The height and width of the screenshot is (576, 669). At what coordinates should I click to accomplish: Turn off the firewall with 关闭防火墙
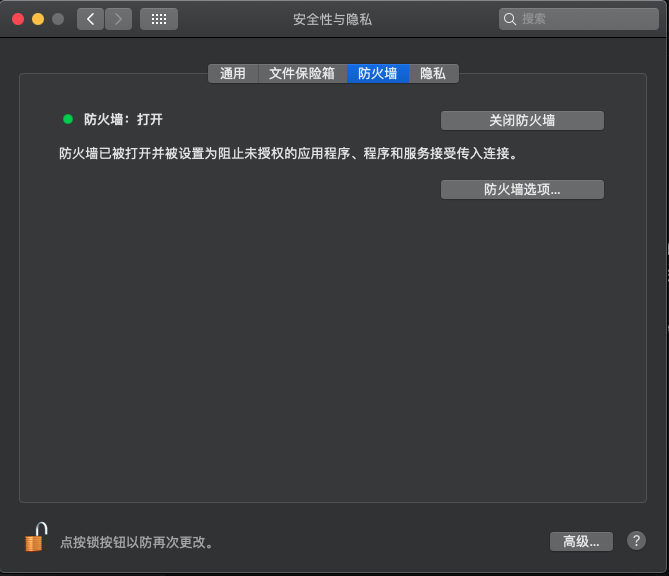[522, 121]
